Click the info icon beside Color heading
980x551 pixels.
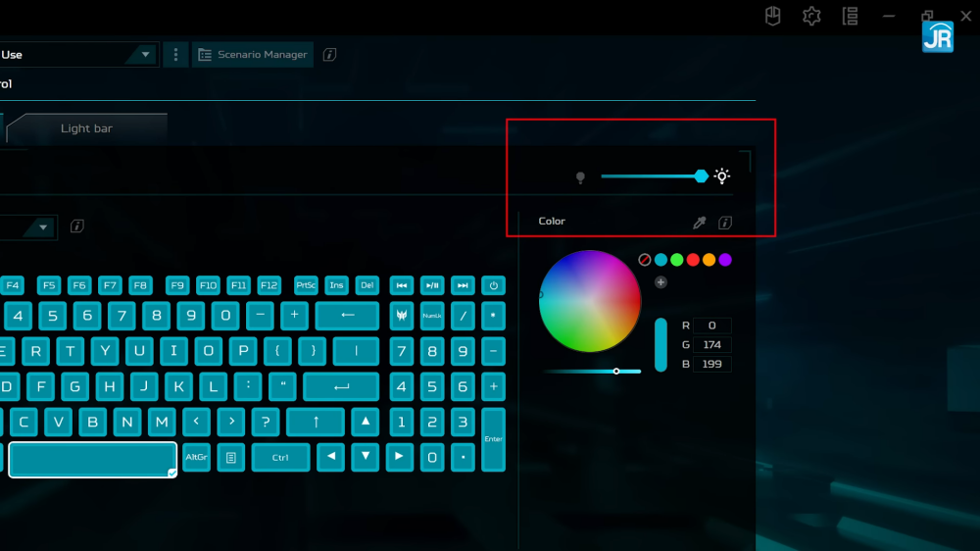click(725, 223)
